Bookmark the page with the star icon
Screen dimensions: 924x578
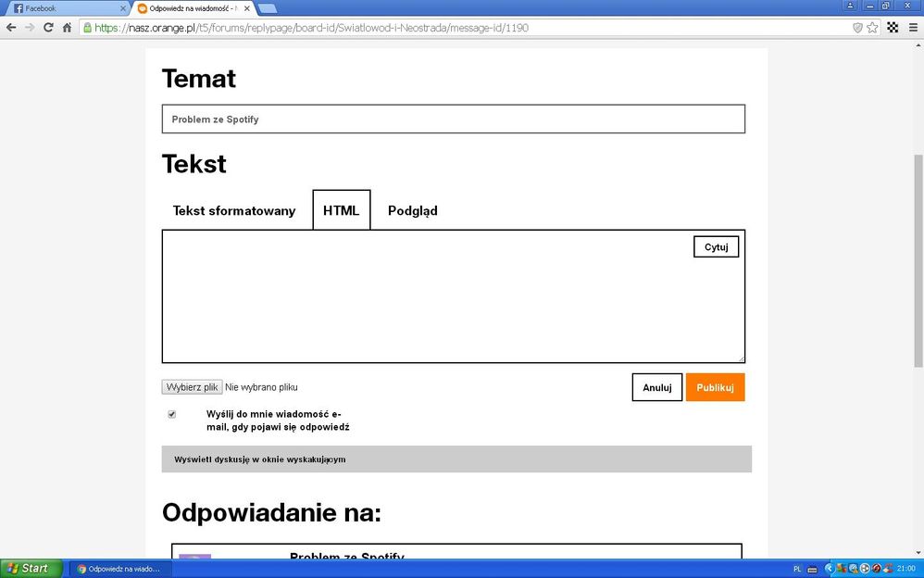point(872,28)
